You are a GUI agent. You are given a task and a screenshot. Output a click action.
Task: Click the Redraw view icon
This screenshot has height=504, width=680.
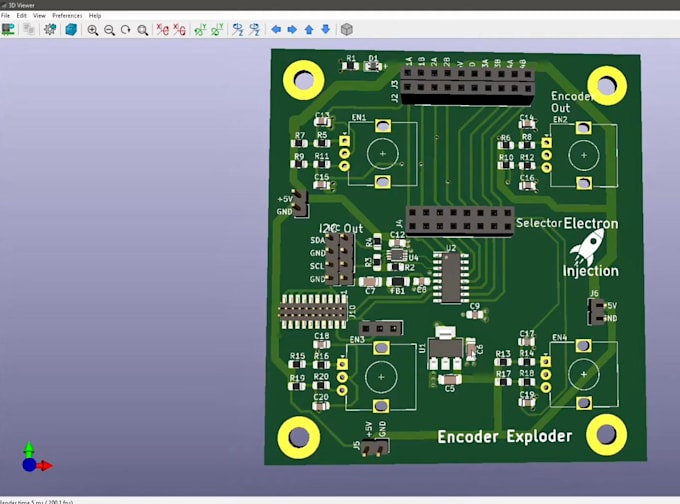point(126,30)
